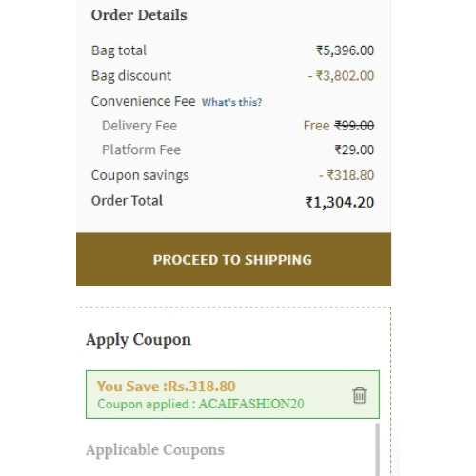
Task: Click the Delivery Fee label
Action: (x=139, y=126)
